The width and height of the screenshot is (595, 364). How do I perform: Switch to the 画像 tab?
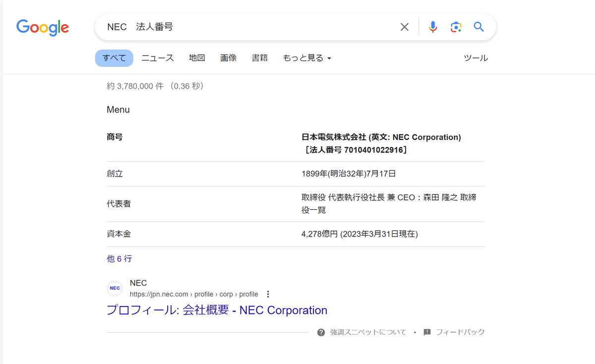(x=229, y=58)
